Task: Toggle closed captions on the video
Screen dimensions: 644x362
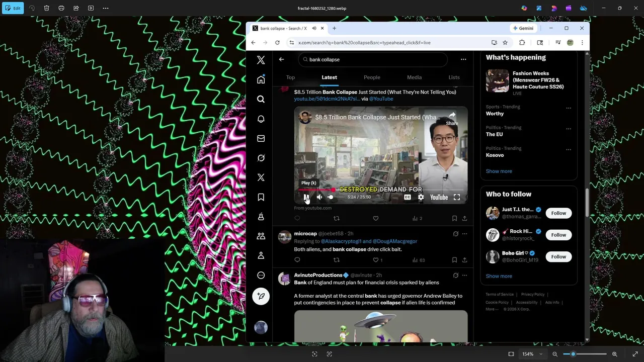Action: tap(408, 197)
